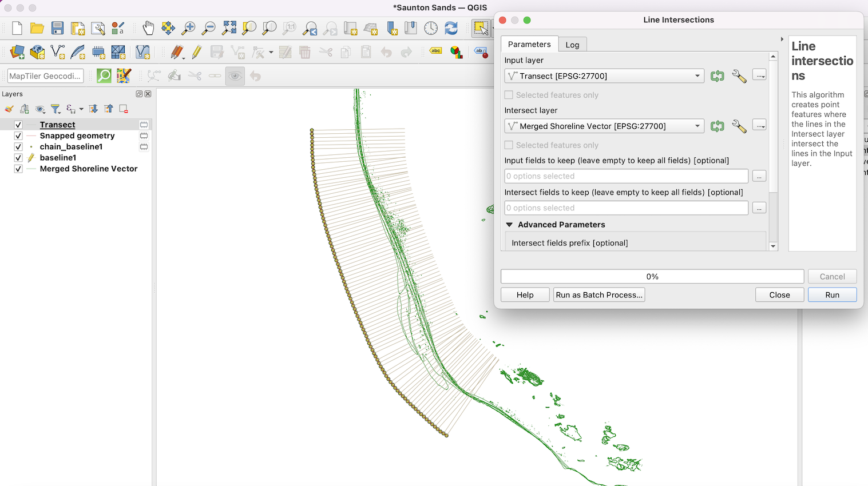Viewport: 868px width, 486px height.
Task: Click the Run as Batch Process button
Action: point(599,295)
